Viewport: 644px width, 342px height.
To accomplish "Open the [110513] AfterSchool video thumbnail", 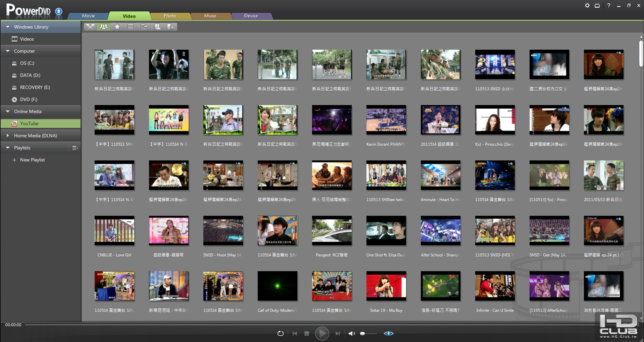I will point(549,286).
